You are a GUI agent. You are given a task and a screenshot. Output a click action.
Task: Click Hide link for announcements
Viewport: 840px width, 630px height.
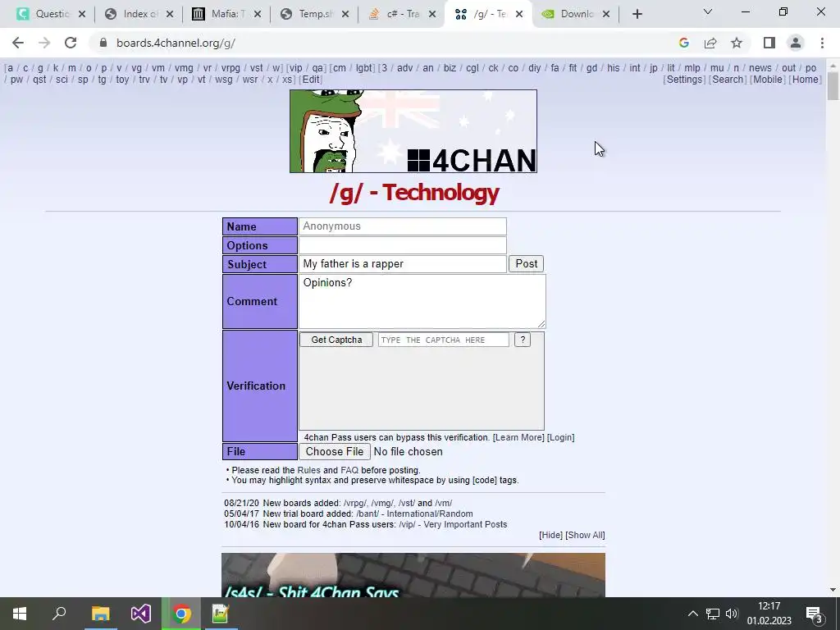(550, 535)
